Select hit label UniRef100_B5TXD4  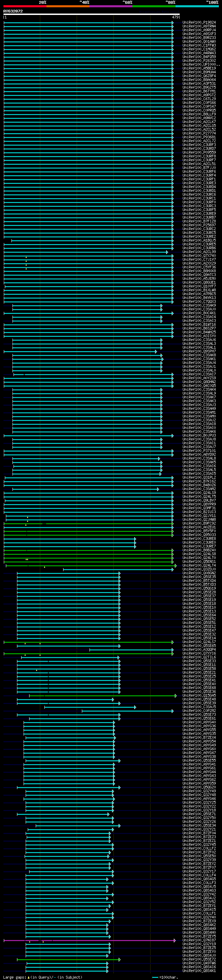coord(199,581)
